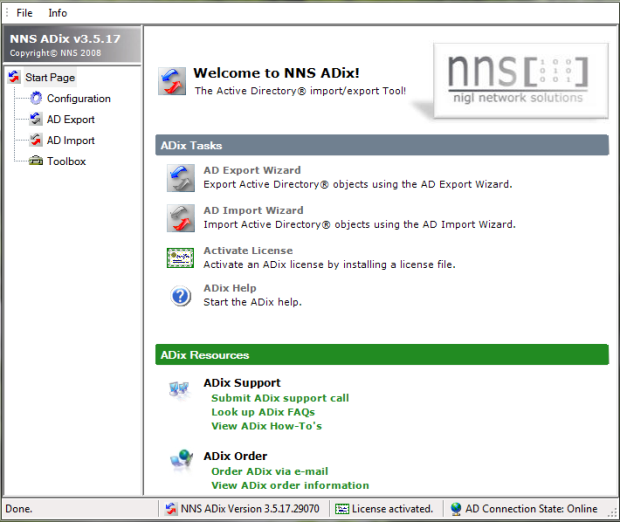Viewport: 620px width, 522px height.
Task: Click the NNS ADix v3.5.17 title banner
Action: pyautogui.click(x=72, y=44)
